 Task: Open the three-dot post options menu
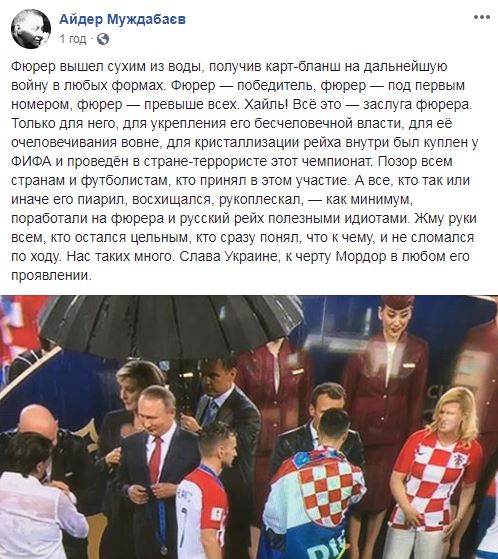pos(482,17)
